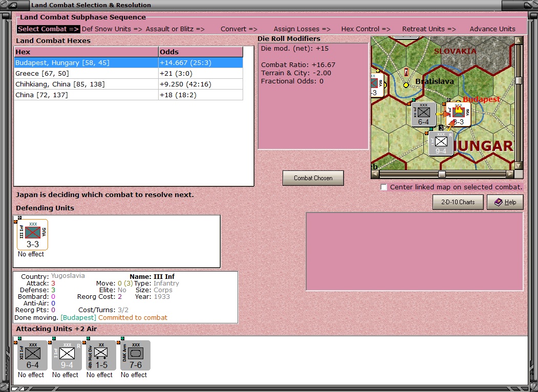Click the map scroll up arrow

pyautogui.click(x=519, y=40)
